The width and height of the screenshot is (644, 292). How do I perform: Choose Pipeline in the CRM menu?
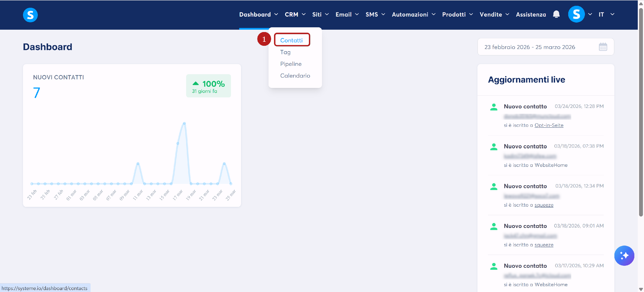[x=291, y=64]
